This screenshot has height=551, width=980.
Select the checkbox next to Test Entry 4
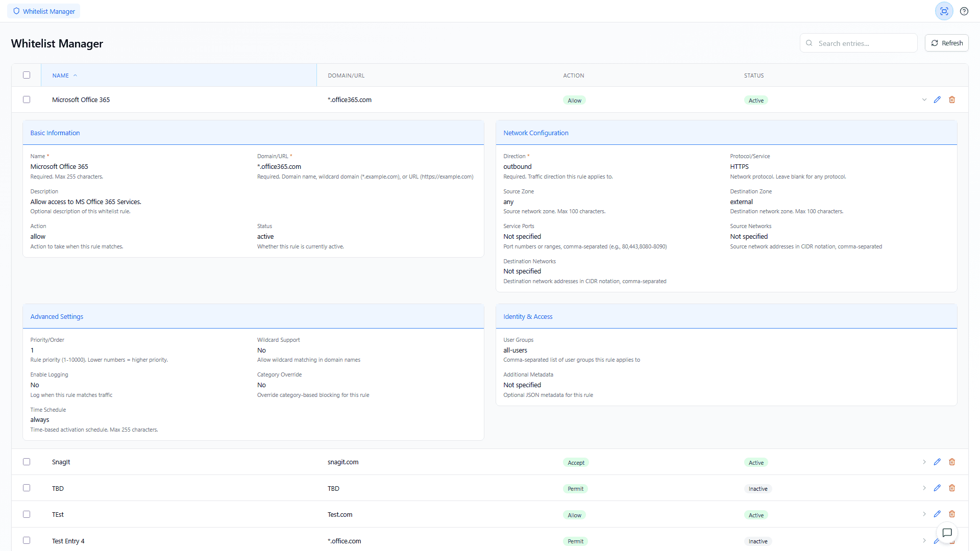[27, 540]
